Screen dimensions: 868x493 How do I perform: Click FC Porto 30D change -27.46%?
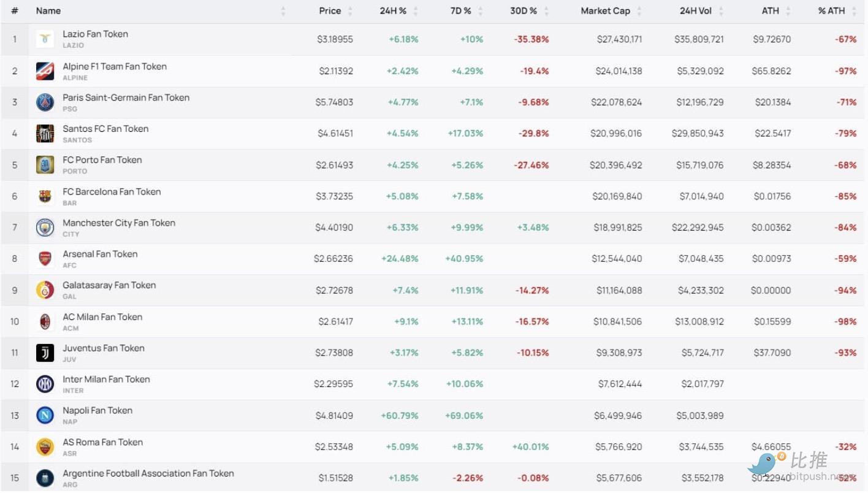coord(531,165)
